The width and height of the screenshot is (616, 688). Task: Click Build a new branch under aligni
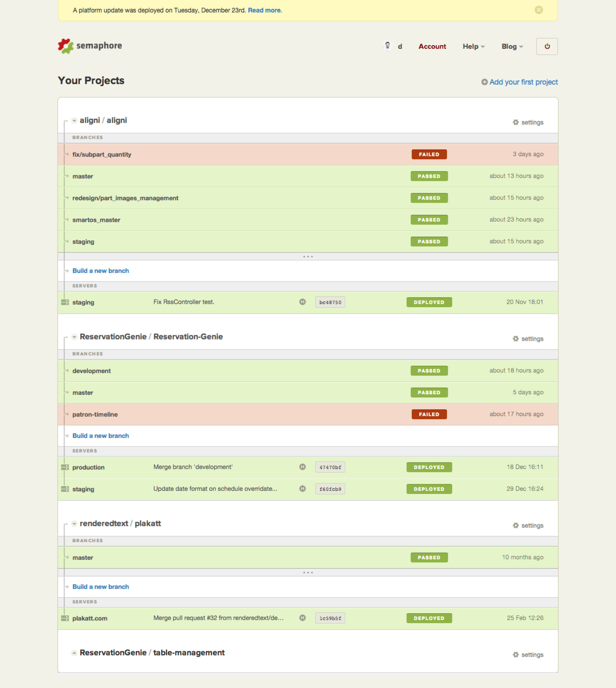(100, 271)
